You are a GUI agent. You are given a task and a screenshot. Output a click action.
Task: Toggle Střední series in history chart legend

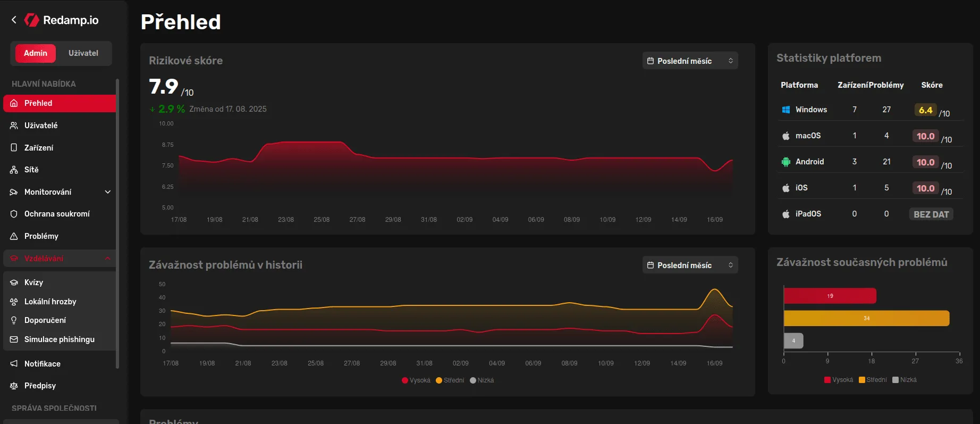click(x=450, y=380)
